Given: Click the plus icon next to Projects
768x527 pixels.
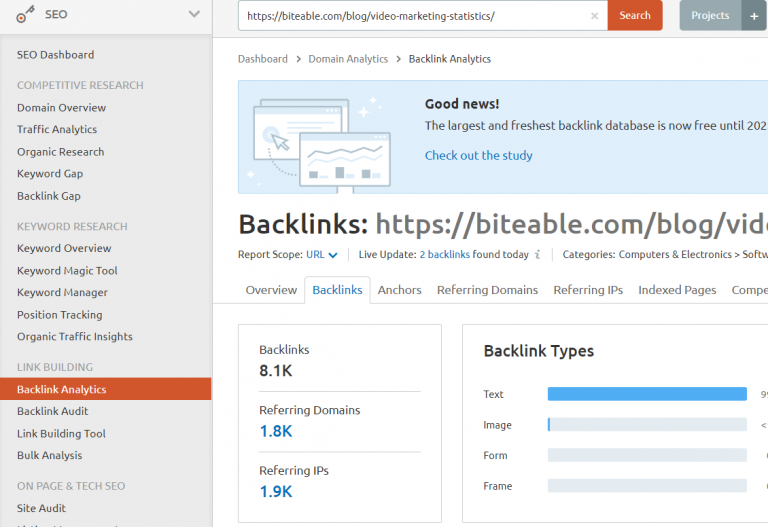Looking at the screenshot, I should (x=754, y=16).
